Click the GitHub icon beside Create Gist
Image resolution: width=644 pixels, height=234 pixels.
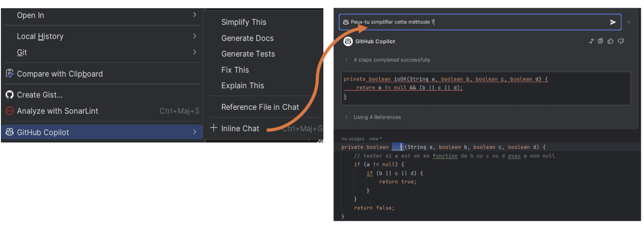click(10, 95)
